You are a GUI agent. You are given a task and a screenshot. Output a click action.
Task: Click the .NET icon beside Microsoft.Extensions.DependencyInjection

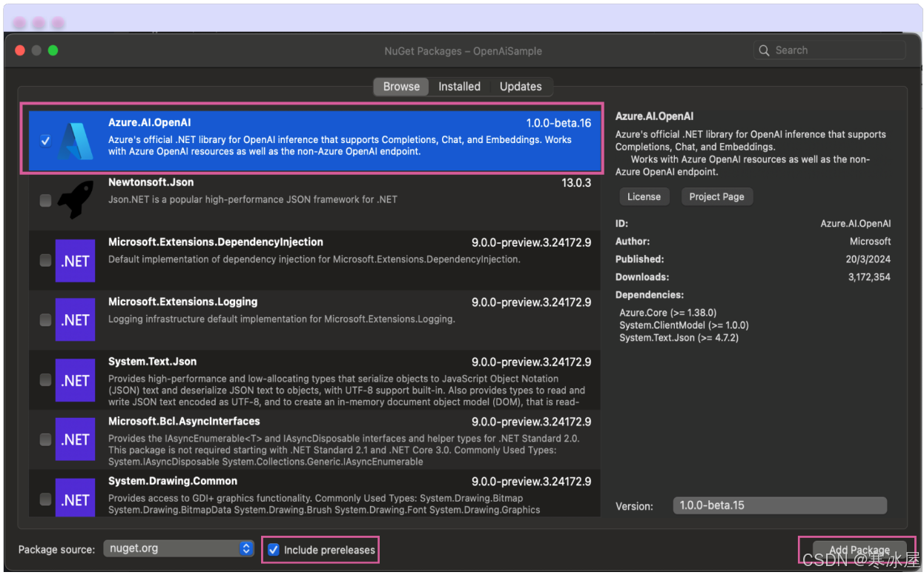pyautogui.click(x=75, y=261)
